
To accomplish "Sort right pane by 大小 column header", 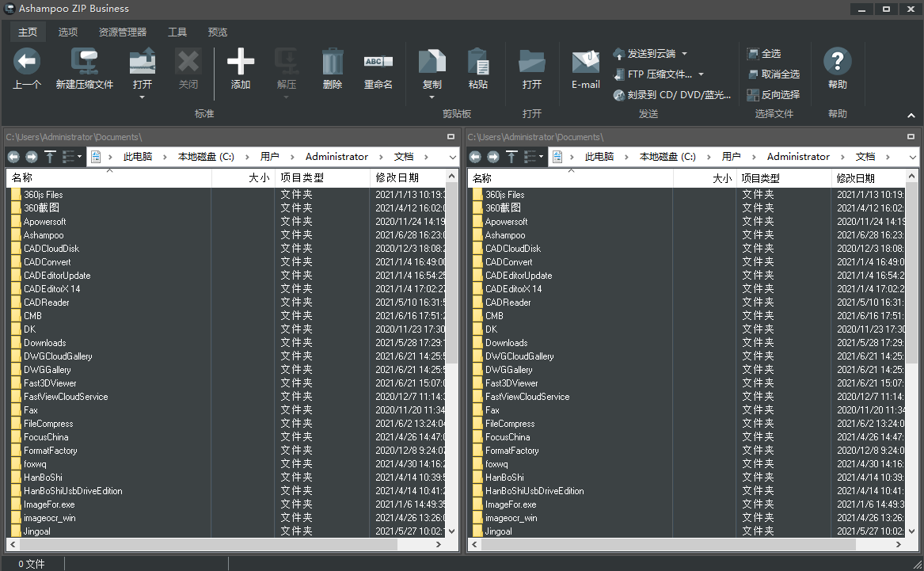I will 705,178.
